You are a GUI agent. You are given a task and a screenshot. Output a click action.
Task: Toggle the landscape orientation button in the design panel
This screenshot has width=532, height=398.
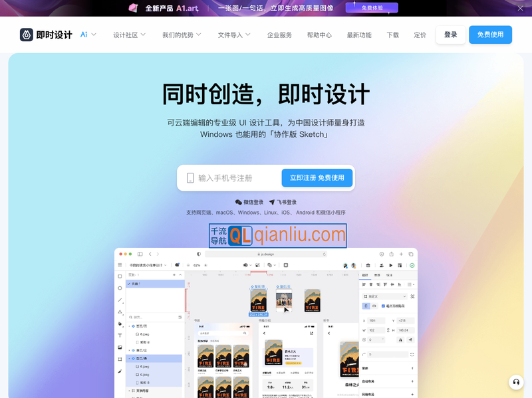pyautogui.click(x=374, y=306)
